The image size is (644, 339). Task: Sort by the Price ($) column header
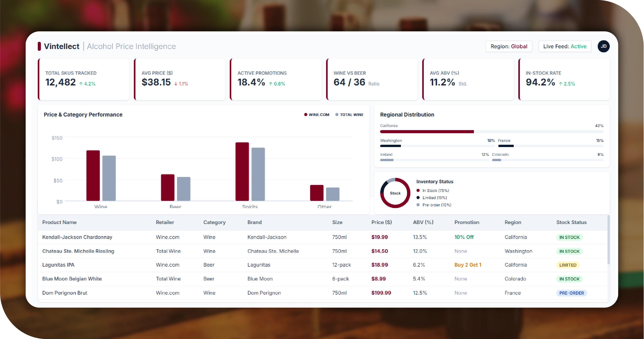pos(381,222)
